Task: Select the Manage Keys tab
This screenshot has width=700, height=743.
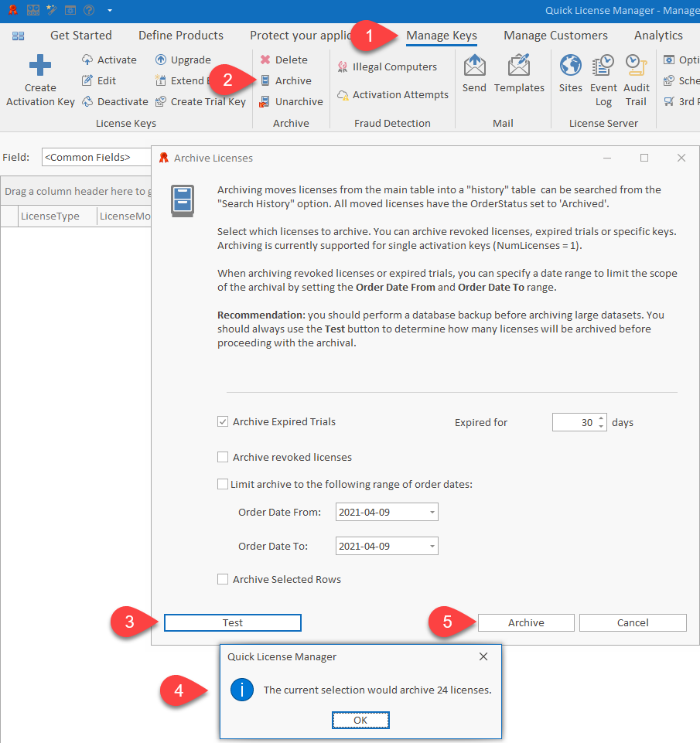Action: pos(442,36)
